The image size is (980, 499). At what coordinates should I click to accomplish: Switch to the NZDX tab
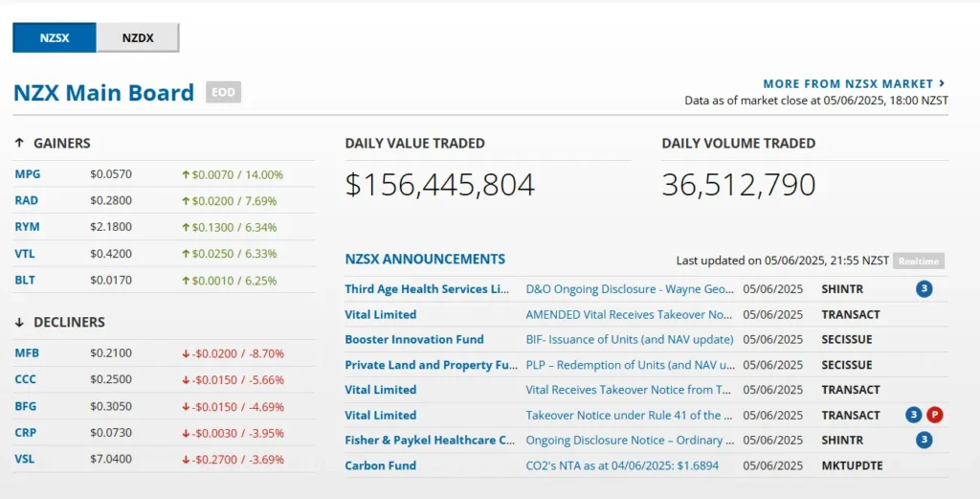pyautogui.click(x=138, y=38)
